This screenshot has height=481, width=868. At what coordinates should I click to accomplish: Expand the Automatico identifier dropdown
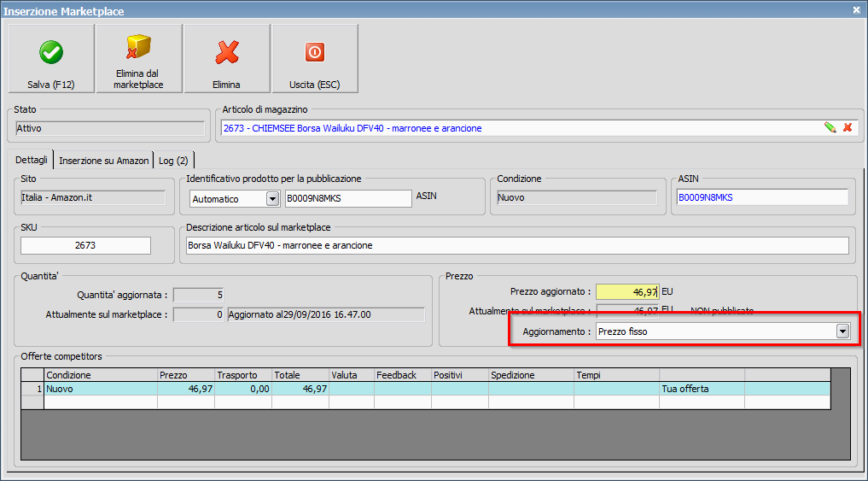click(x=273, y=198)
